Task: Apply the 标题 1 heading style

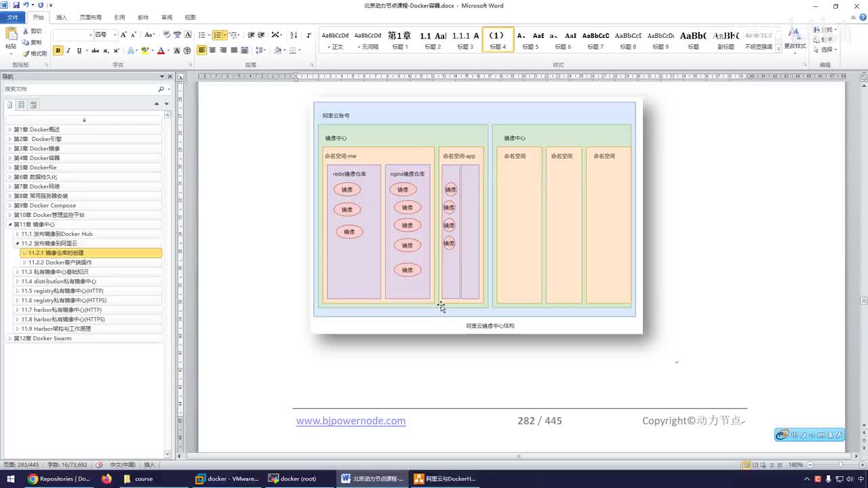Action: tap(399, 40)
